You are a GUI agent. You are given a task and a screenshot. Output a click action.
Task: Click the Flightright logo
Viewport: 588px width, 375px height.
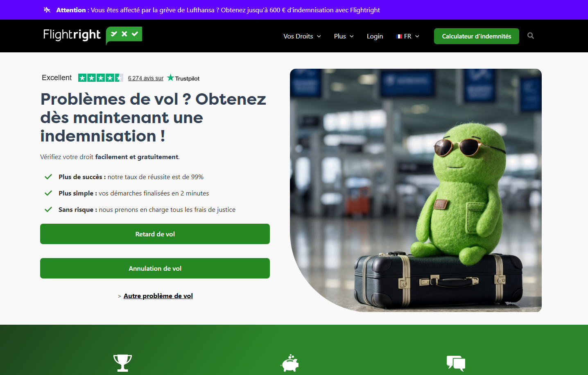[93, 36]
